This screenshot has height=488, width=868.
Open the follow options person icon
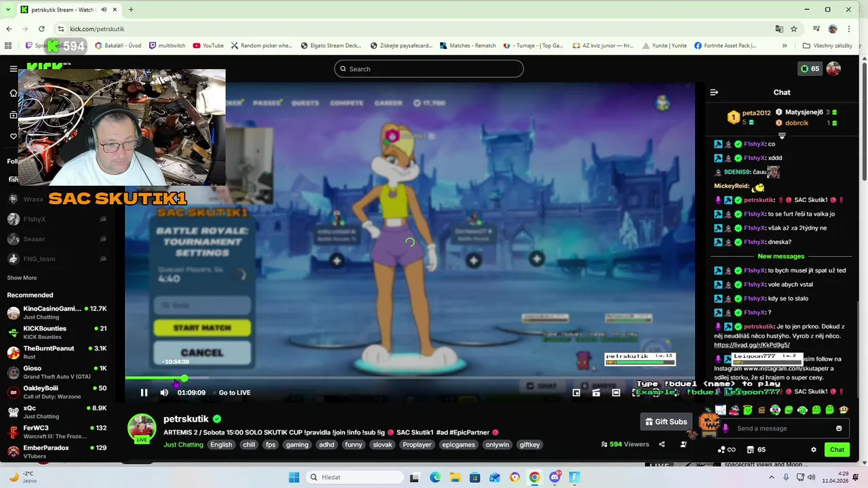(x=684, y=445)
